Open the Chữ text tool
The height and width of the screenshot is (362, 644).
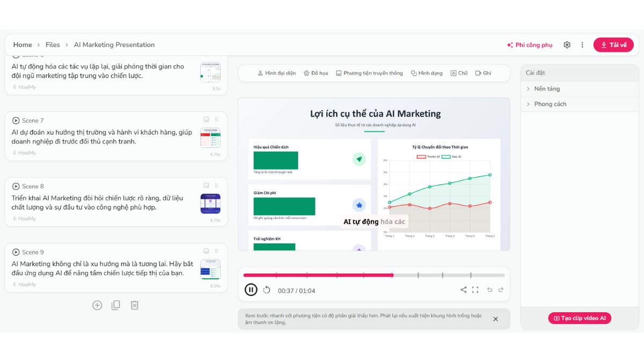(x=459, y=73)
